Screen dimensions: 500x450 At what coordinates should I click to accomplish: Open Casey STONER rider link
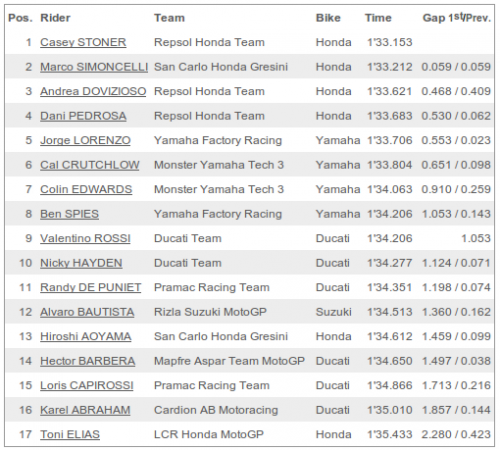tap(83, 42)
